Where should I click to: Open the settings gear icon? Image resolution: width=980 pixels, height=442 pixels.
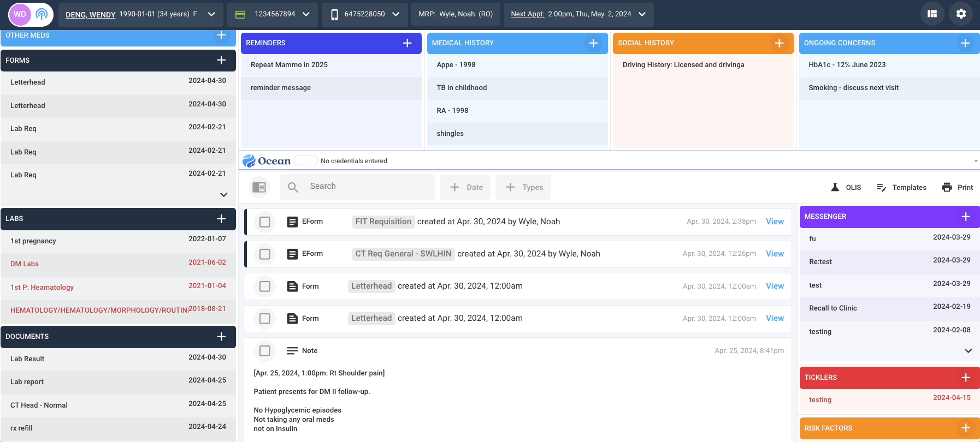tap(961, 14)
